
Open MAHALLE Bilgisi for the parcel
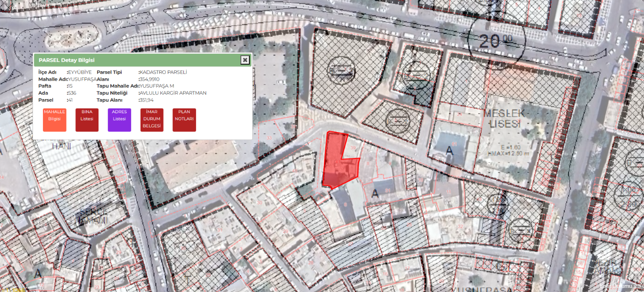point(54,120)
